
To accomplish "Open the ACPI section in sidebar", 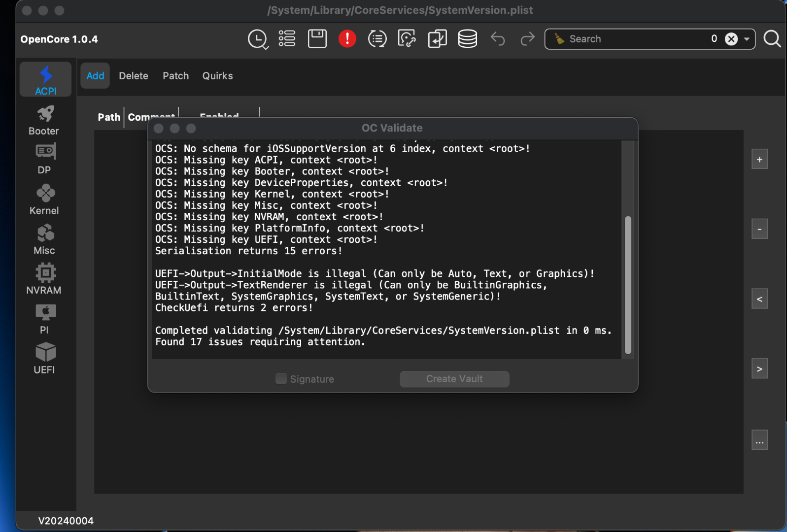I will pyautogui.click(x=46, y=80).
